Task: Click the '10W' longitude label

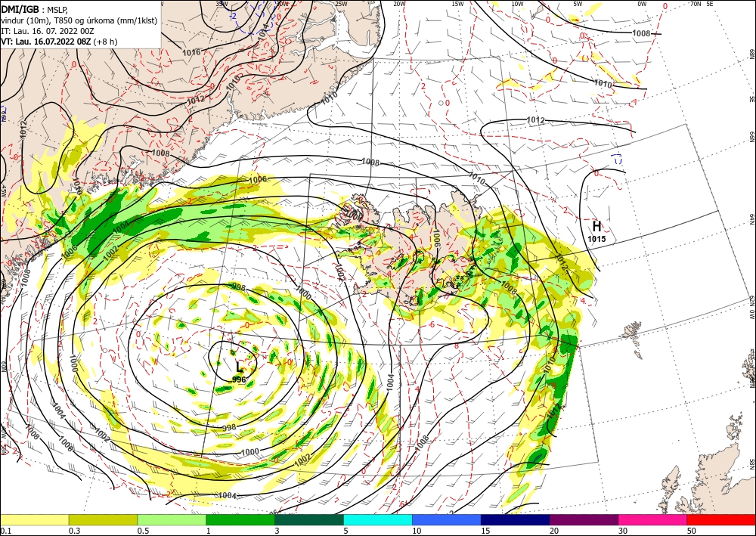Action: coord(517,4)
